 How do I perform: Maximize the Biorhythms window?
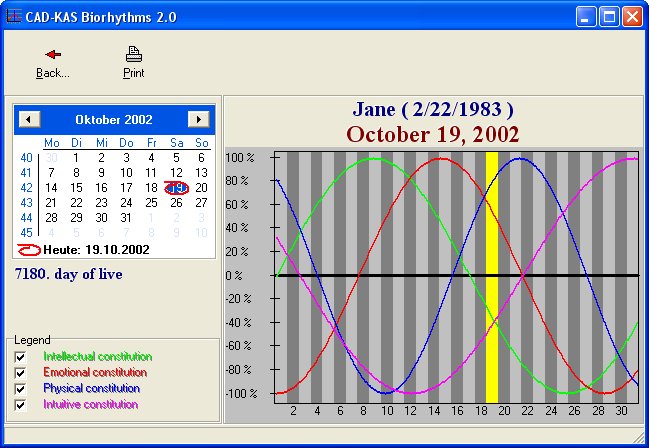609,16
